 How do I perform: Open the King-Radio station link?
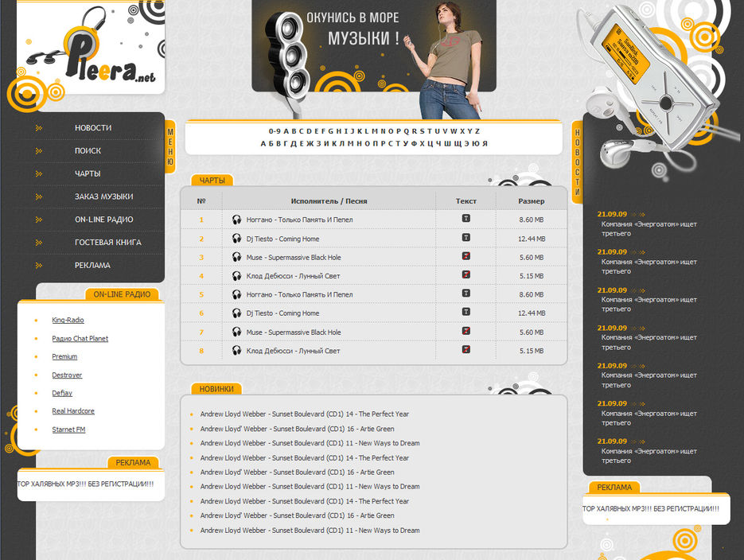click(x=68, y=320)
